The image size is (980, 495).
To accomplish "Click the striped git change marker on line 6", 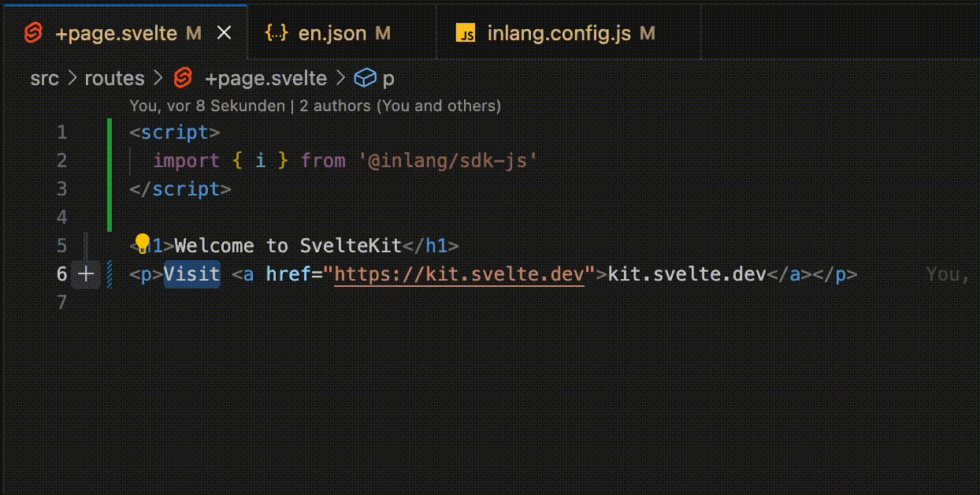I will coord(110,274).
